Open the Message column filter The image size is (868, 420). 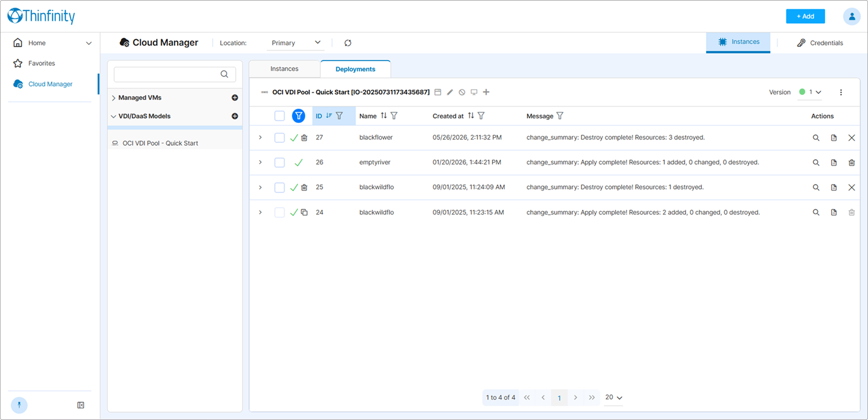[x=560, y=116]
